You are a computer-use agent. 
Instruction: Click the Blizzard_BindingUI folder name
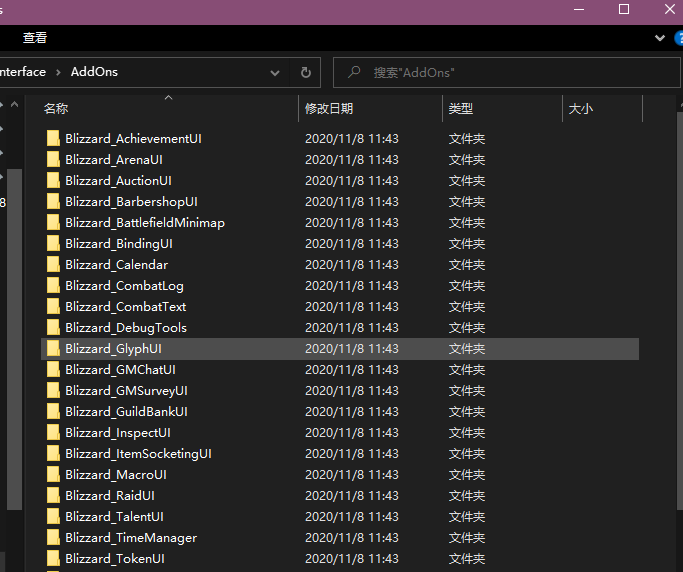pos(119,244)
